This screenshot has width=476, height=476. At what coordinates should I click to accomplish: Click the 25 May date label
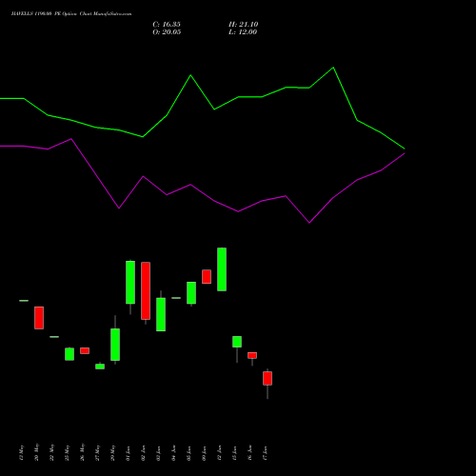[68, 452]
